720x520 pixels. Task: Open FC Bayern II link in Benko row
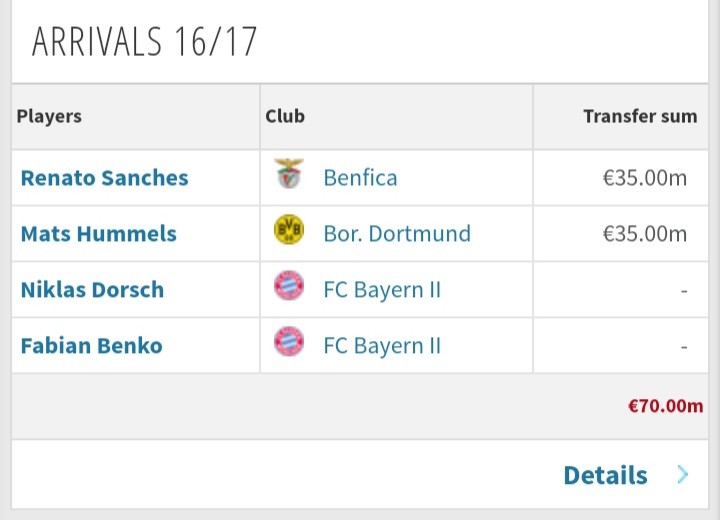(x=382, y=346)
